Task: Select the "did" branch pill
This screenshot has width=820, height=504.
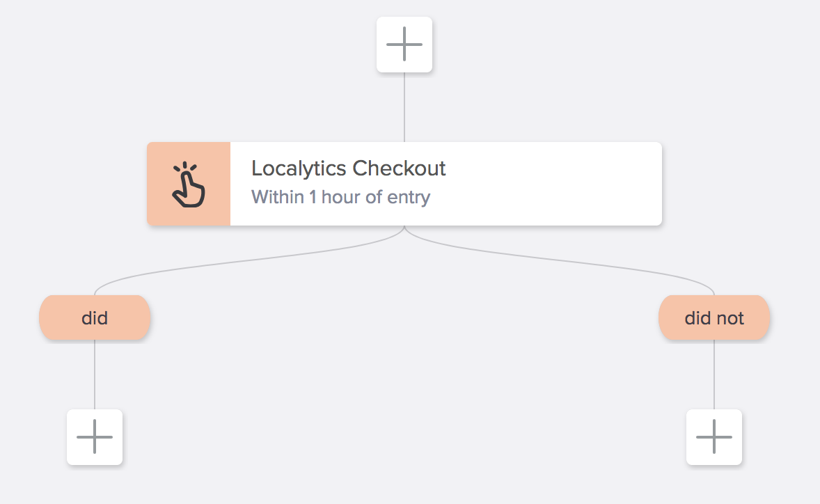Action: [x=95, y=318]
